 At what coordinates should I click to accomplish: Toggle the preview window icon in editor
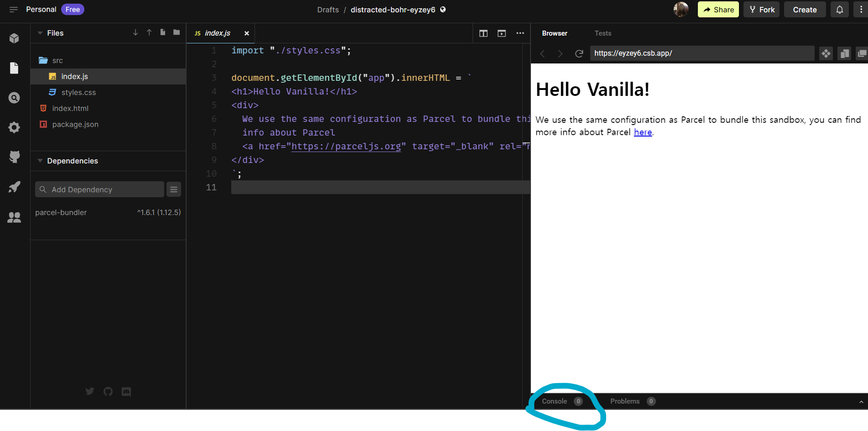click(502, 33)
